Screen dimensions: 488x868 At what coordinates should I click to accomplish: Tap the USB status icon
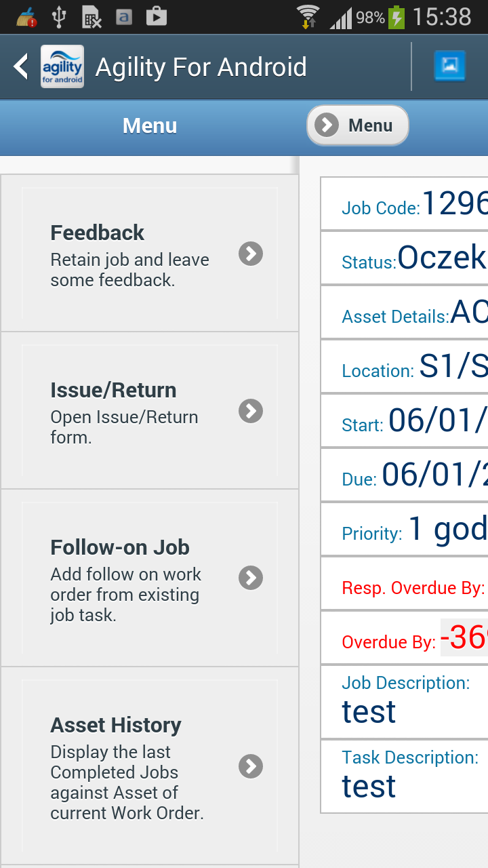59,16
